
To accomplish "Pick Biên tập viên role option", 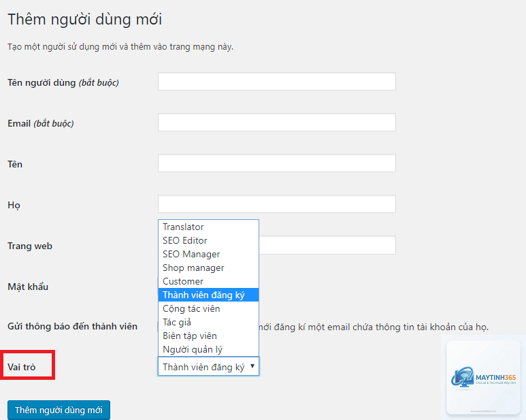I will tap(208, 336).
